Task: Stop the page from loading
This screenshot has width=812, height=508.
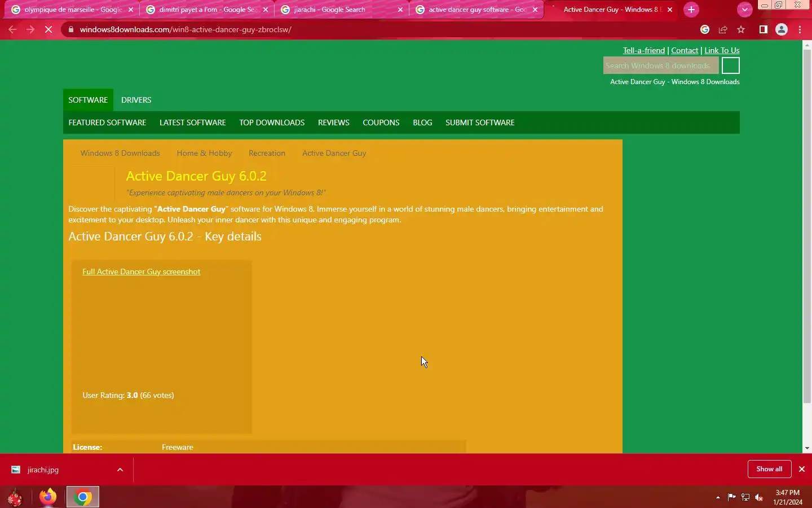Action: click(x=48, y=29)
